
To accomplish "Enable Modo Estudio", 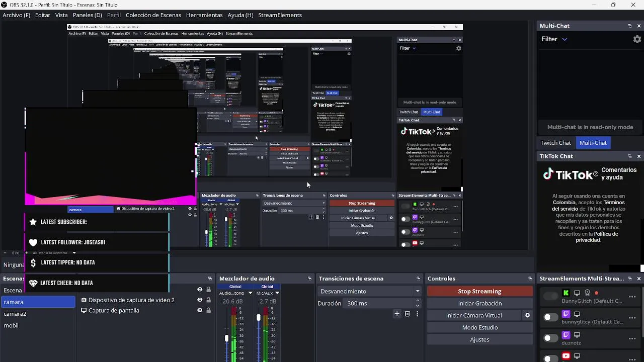I will [479, 327].
